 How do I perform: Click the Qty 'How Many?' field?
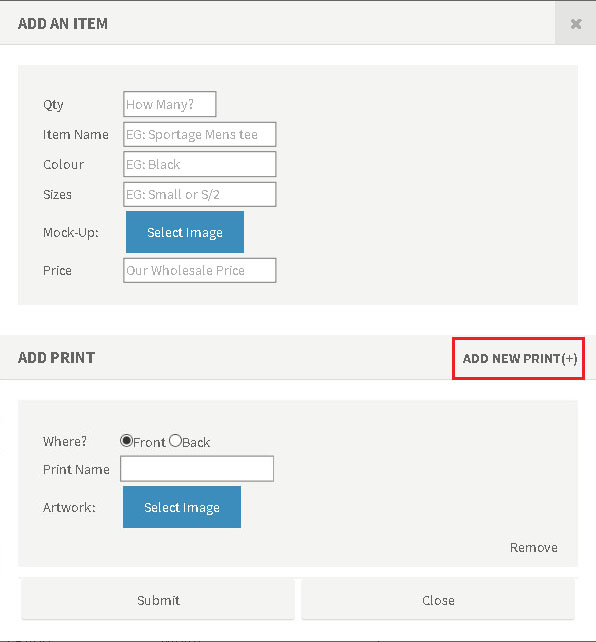(x=169, y=104)
